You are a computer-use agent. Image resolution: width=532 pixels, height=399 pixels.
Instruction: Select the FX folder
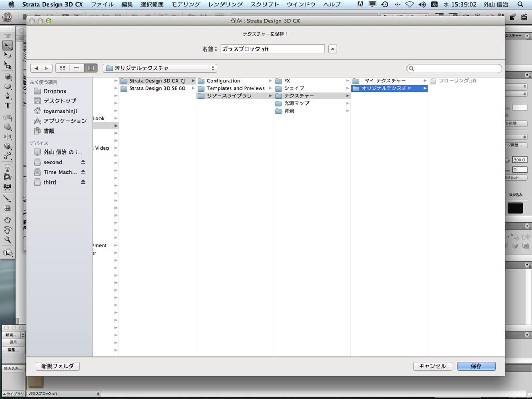(x=312, y=81)
